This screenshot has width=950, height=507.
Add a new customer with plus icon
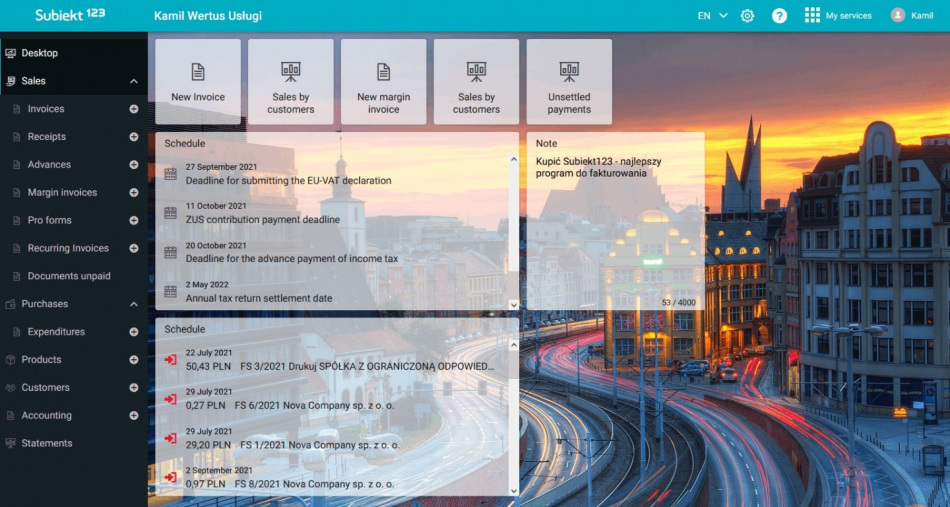pyautogui.click(x=134, y=388)
